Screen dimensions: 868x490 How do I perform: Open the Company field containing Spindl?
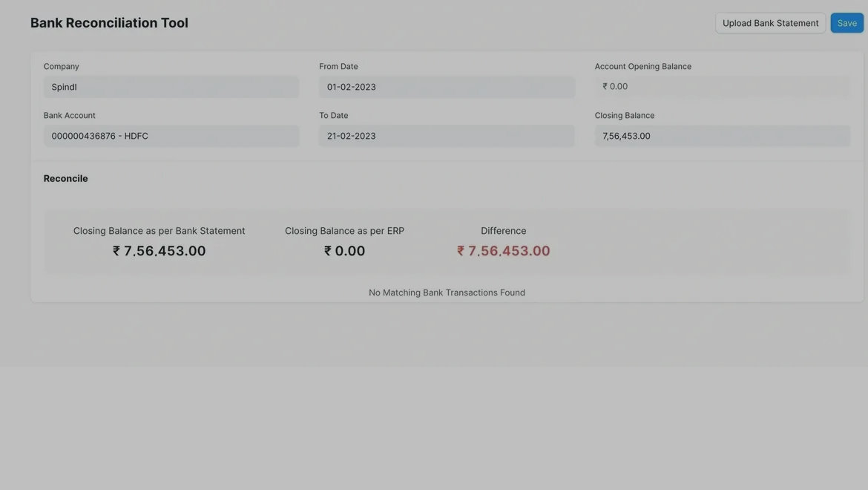tap(171, 87)
